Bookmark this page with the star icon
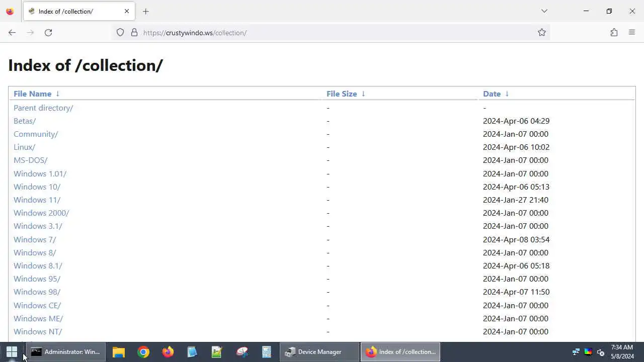This screenshot has width=644, height=362. pyautogui.click(x=542, y=33)
